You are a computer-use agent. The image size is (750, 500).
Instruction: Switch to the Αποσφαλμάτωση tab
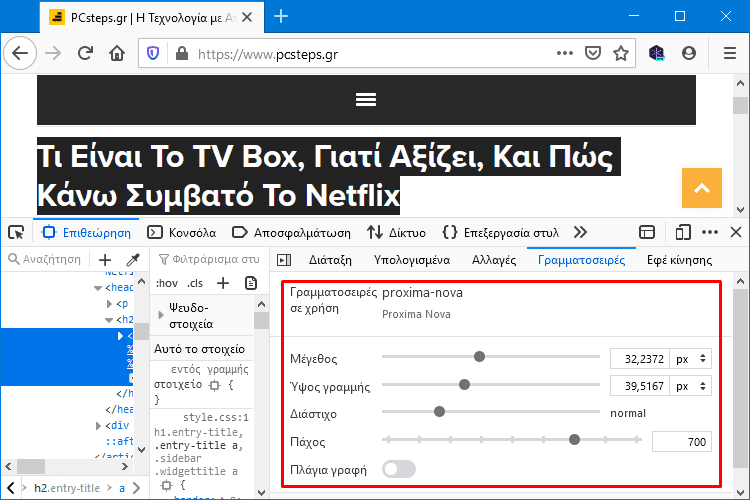click(291, 233)
